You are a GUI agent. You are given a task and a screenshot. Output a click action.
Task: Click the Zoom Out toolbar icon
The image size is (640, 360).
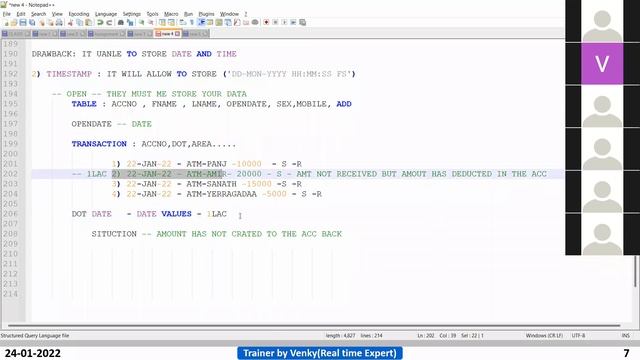pyautogui.click(x=151, y=22)
